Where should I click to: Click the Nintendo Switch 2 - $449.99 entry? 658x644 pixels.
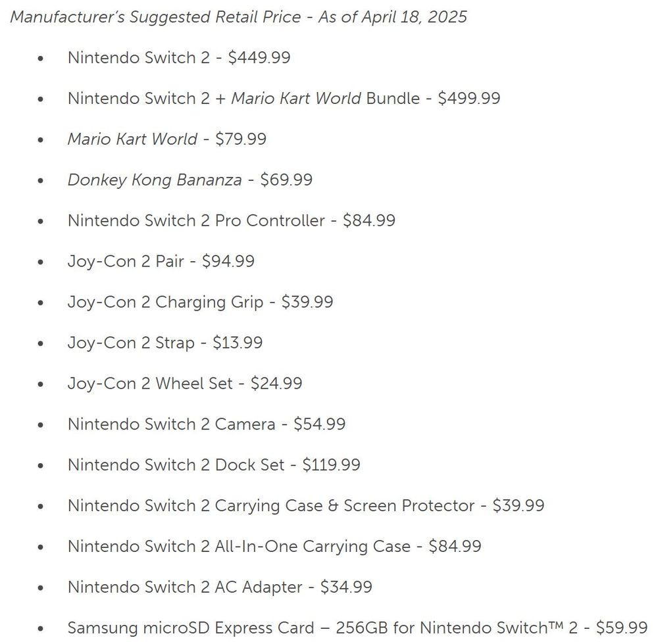[179, 57]
